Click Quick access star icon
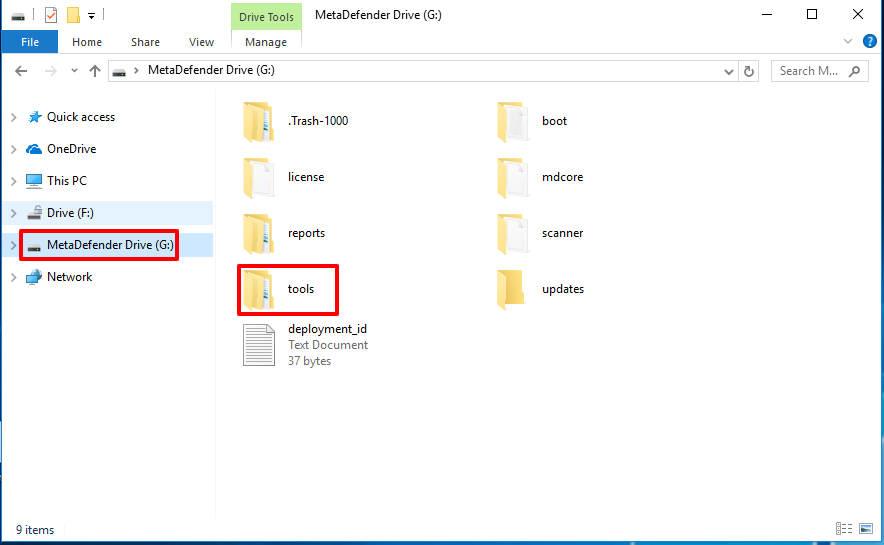 point(34,117)
